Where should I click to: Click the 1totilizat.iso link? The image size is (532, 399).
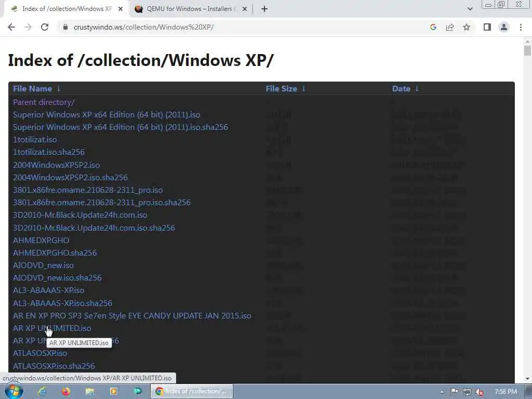tap(35, 140)
